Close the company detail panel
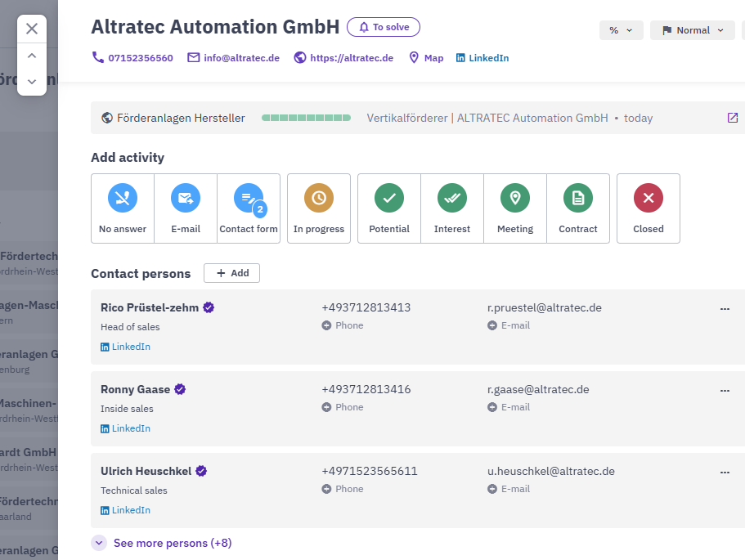 point(32,29)
